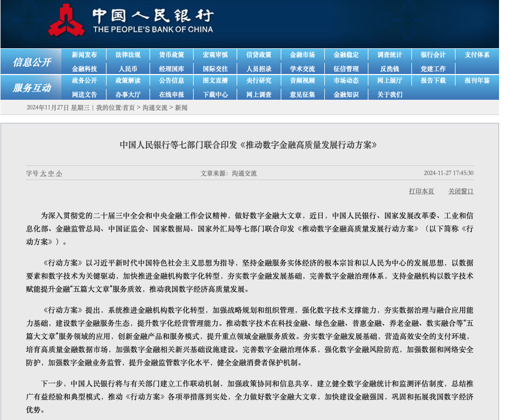Image resolution: width=509 pixels, height=420 pixels.
Task: Select 银行会计 menu entry
Action: point(433,55)
